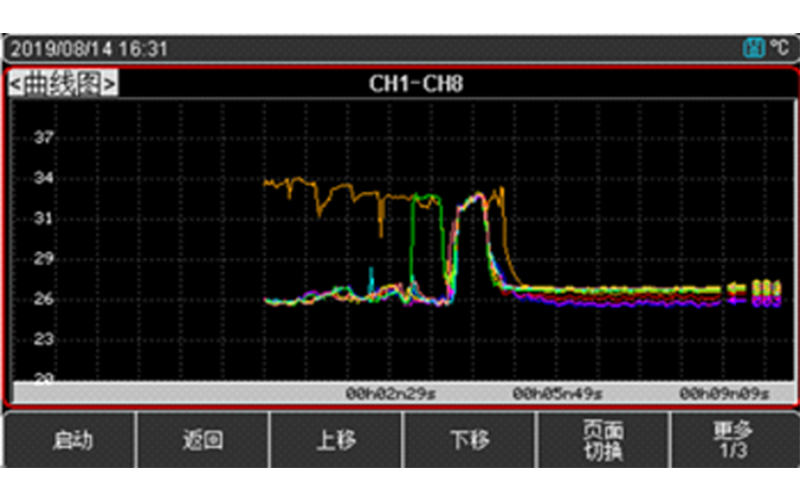Image resolution: width=800 pixels, height=500 pixels.
Task: Click the 2019/08/14 16:31 date and time
Action: (89, 49)
